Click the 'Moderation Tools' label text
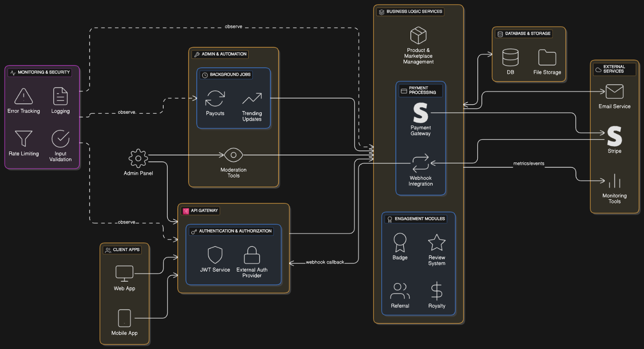 [x=234, y=172]
